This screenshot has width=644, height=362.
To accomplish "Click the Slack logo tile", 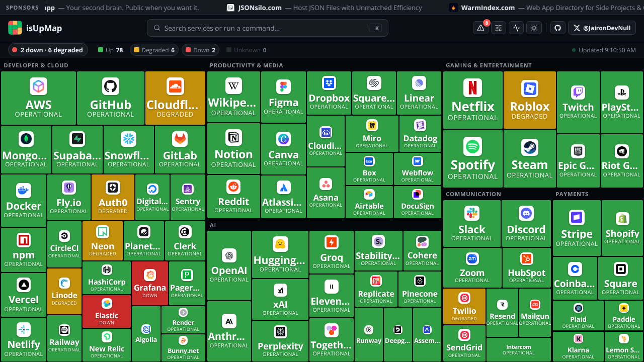I will 472,213.
